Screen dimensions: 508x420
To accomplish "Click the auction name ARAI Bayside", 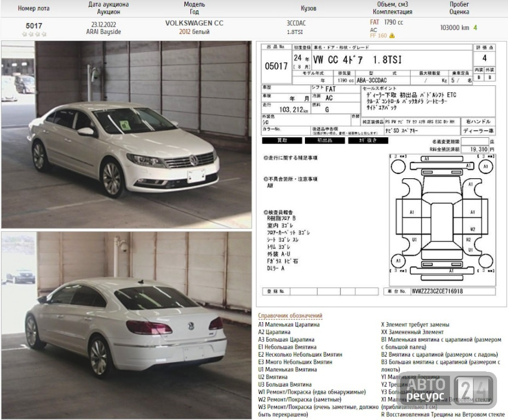I will click(x=103, y=32).
